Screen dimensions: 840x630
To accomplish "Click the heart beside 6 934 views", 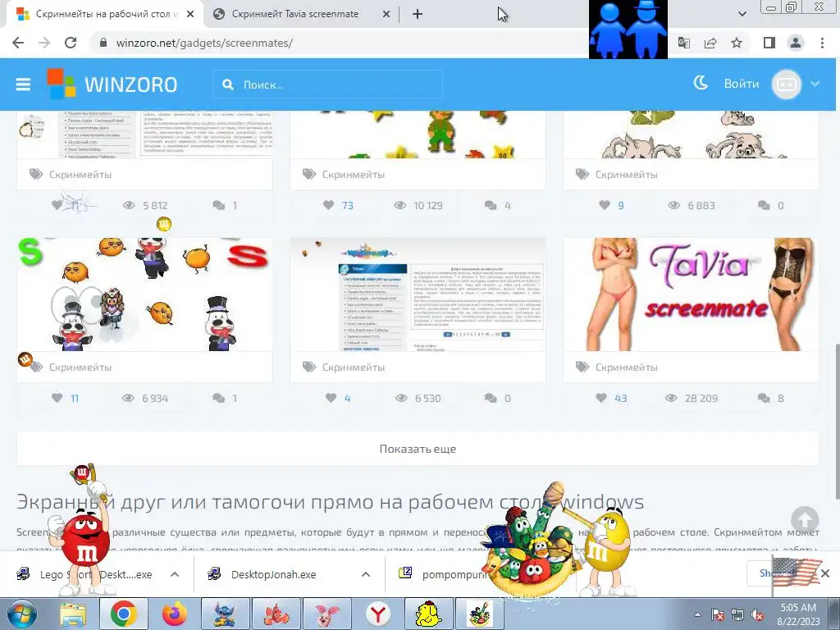I will [57, 398].
